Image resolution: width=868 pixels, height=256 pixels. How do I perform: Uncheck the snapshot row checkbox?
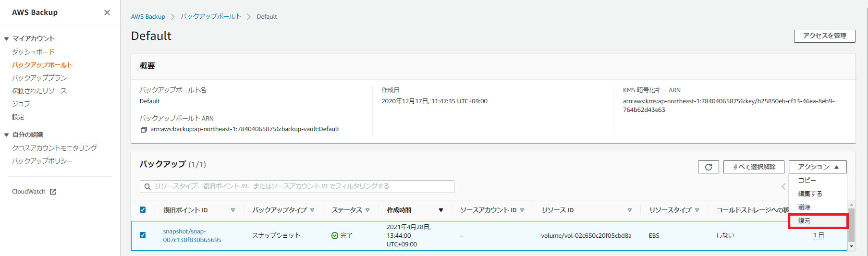pyautogui.click(x=143, y=235)
